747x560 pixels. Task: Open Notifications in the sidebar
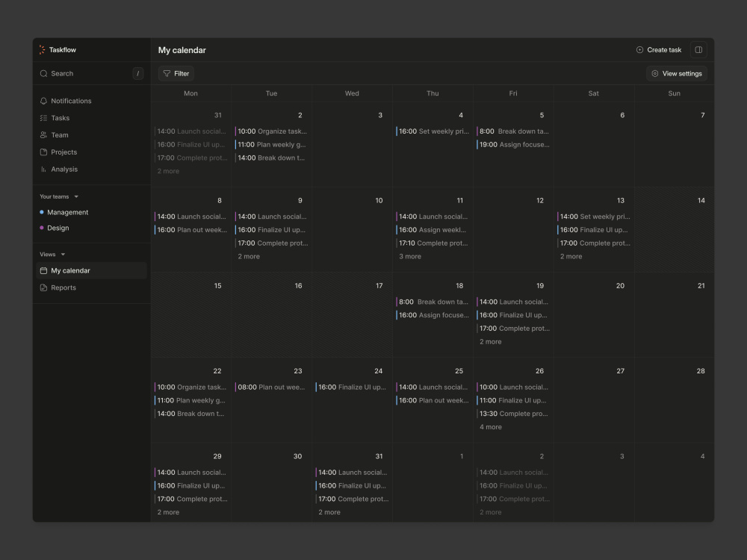pyautogui.click(x=91, y=101)
